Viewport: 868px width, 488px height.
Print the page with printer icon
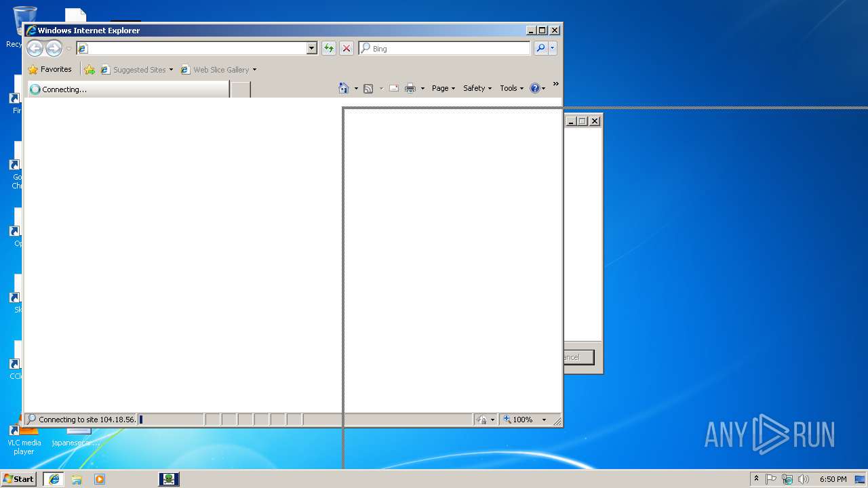pyautogui.click(x=410, y=88)
